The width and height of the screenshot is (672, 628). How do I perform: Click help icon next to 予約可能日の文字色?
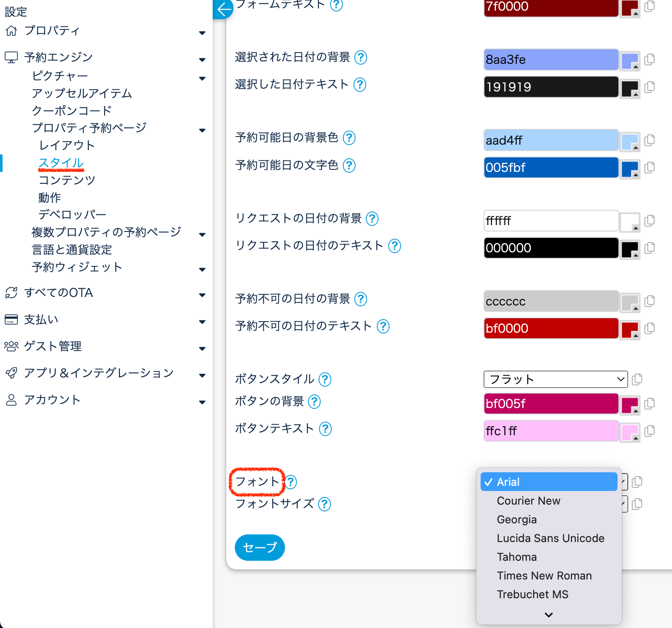349,166
